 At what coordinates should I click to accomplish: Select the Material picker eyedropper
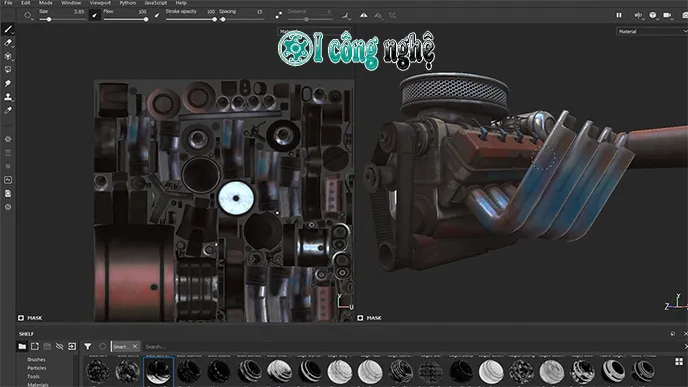pos(8,111)
